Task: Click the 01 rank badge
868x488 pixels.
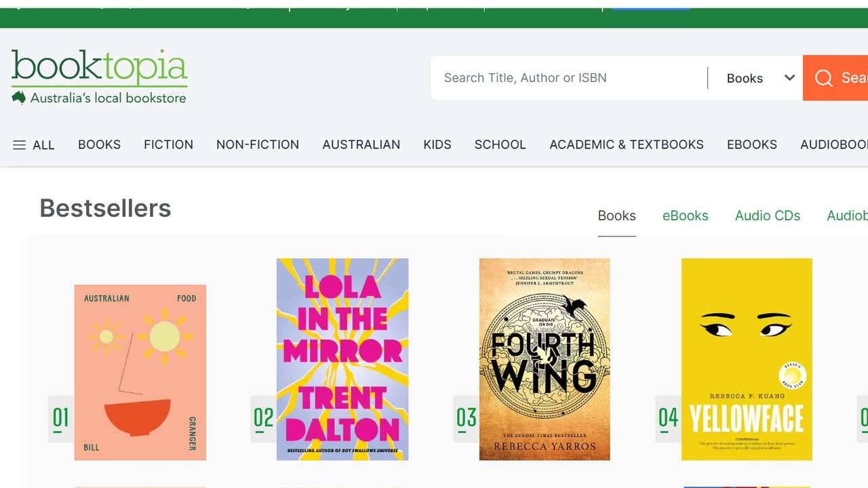Action: (61, 419)
